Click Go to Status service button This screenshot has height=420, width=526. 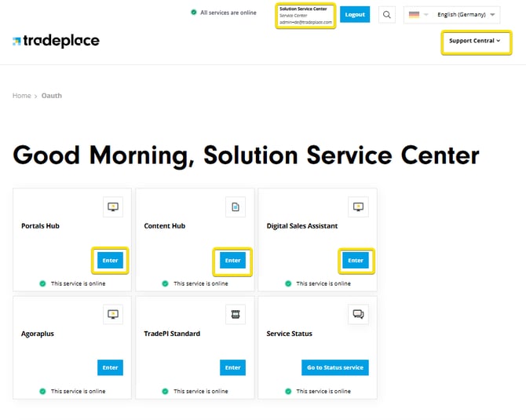pyautogui.click(x=334, y=367)
